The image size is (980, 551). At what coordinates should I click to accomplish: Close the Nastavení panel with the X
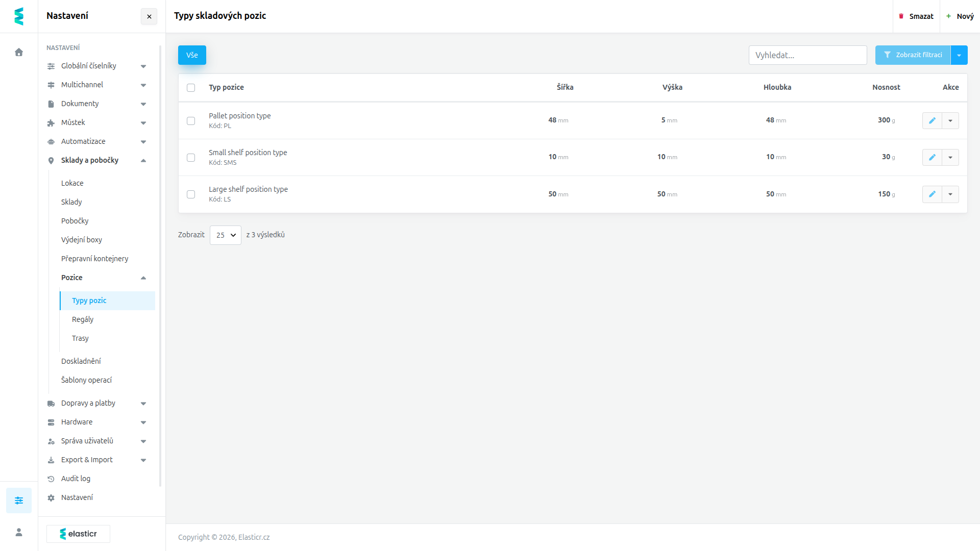coord(149,16)
